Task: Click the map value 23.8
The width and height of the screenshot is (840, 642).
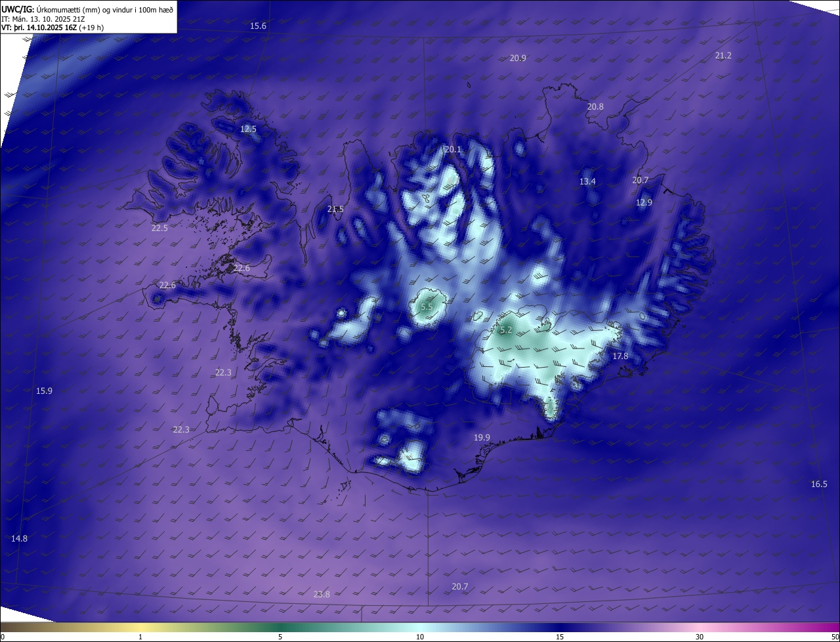Action: pos(322,595)
